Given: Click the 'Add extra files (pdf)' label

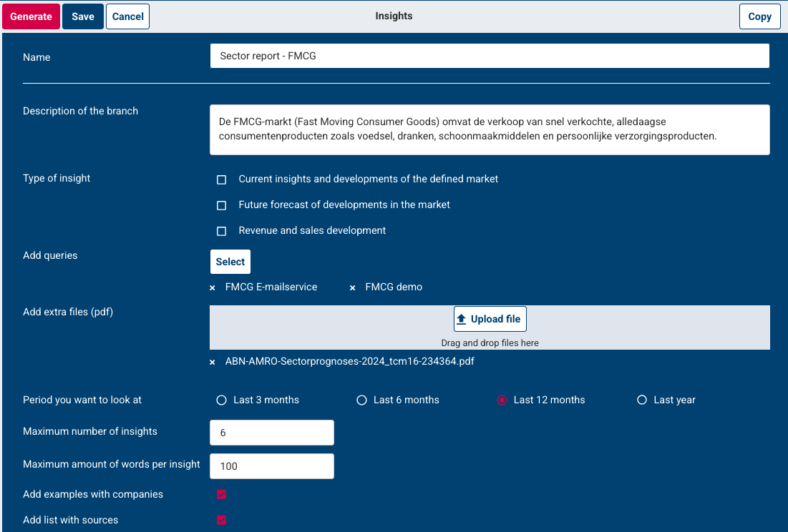Looking at the screenshot, I should (68, 312).
